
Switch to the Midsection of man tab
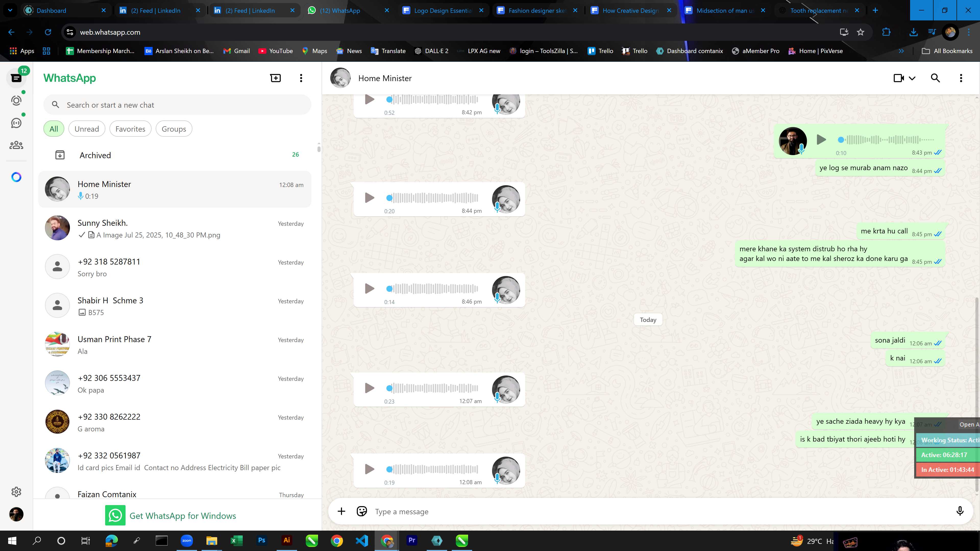click(x=725, y=10)
